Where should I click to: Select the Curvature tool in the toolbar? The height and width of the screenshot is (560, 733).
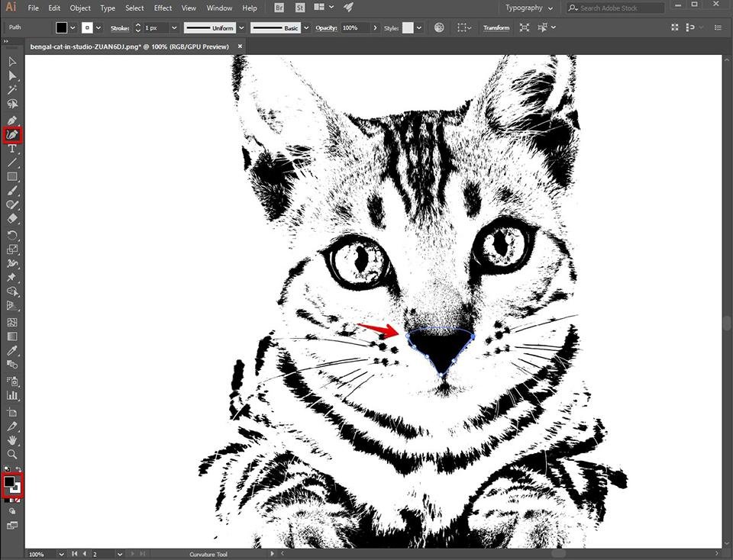click(x=12, y=135)
